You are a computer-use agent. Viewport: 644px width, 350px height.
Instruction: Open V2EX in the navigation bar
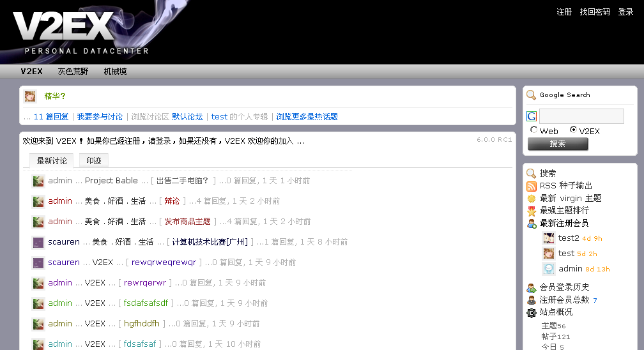[x=32, y=71]
